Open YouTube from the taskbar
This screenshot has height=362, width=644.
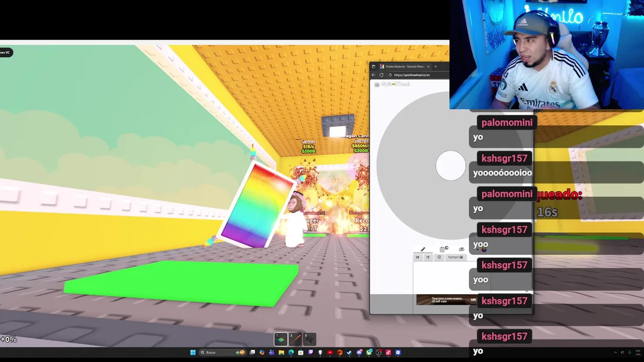coord(330,352)
